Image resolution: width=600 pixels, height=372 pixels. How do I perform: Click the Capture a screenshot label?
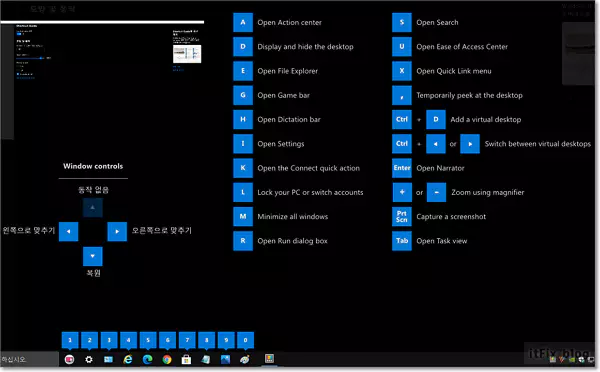(x=451, y=217)
